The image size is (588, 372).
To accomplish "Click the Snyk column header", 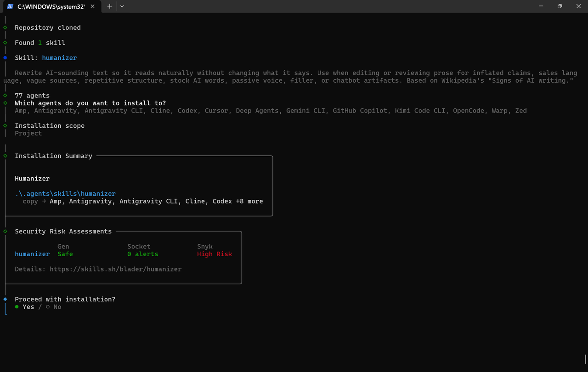I will pyautogui.click(x=205, y=247).
